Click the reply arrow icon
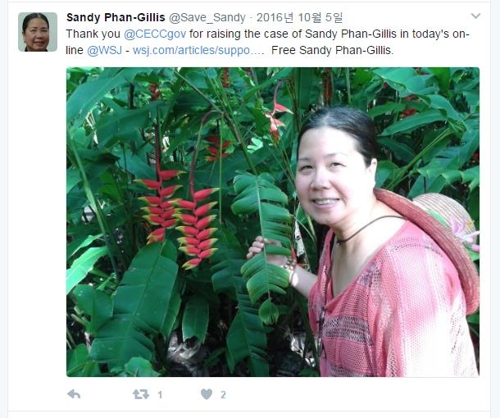The width and height of the screenshot is (500, 418). pos(74,394)
